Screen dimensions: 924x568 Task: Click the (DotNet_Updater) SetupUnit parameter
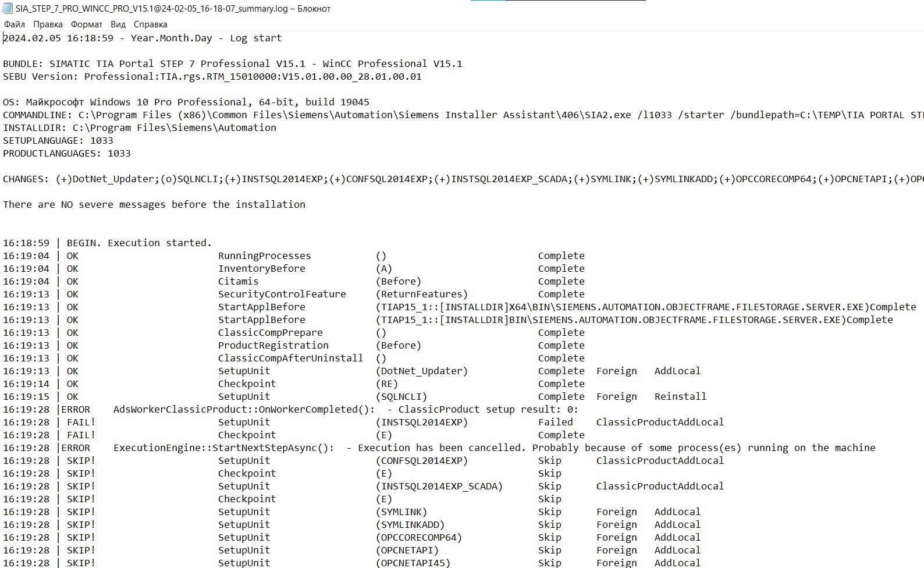422,371
